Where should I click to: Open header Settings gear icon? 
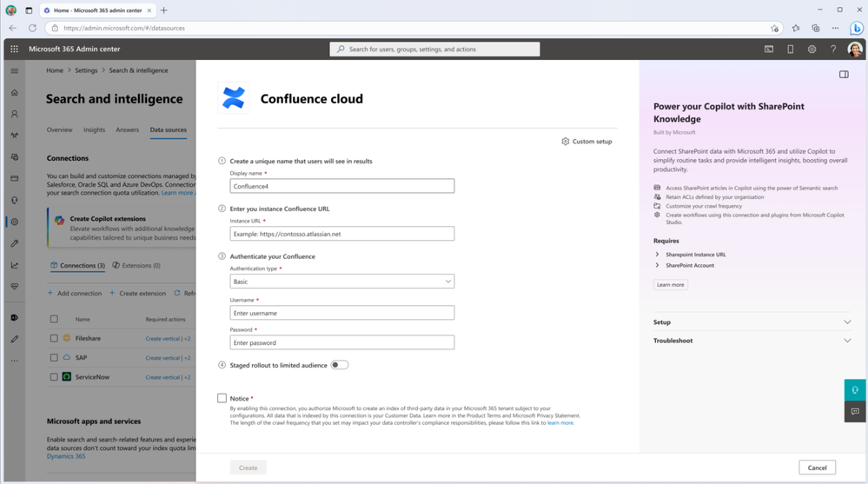[x=812, y=50]
